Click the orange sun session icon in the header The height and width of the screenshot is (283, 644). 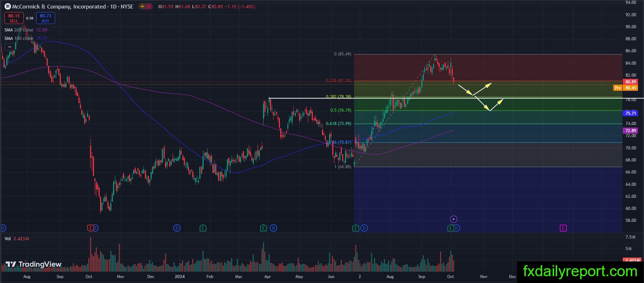[x=142, y=6]
